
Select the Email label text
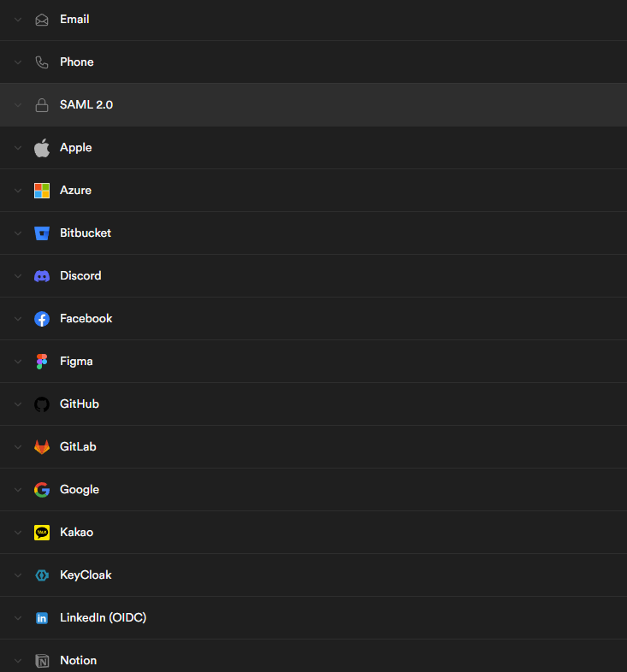tap(74, 20)
